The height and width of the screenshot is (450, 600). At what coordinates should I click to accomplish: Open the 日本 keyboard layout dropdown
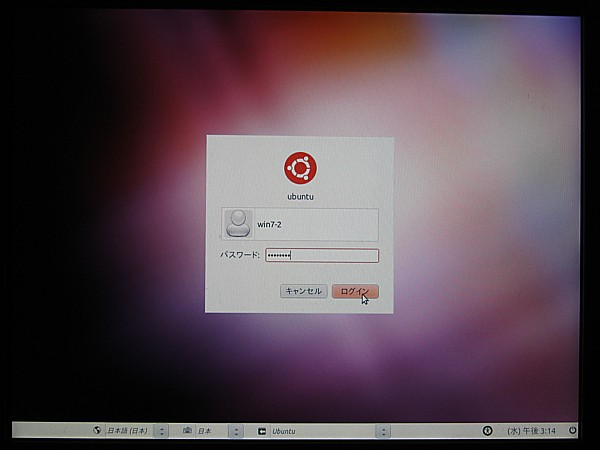coord(220,431)
